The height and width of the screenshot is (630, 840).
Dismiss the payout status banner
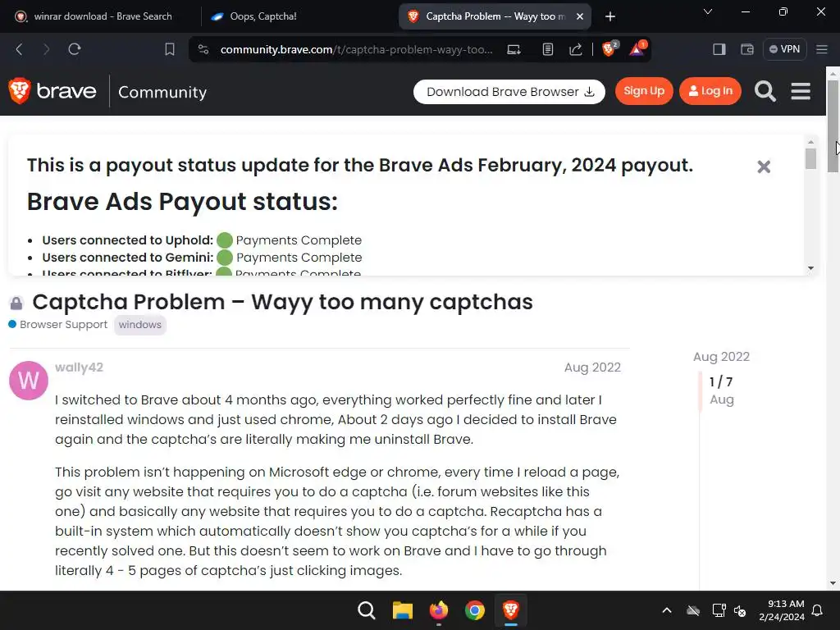pos(764,167)
